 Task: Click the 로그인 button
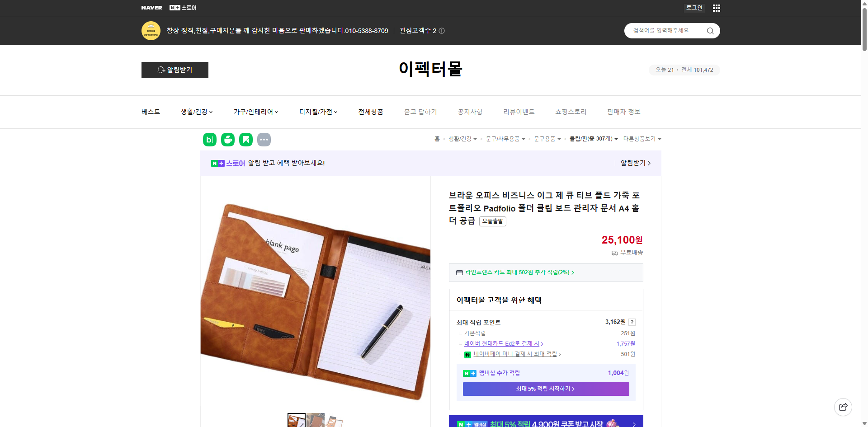pos(694,8)
